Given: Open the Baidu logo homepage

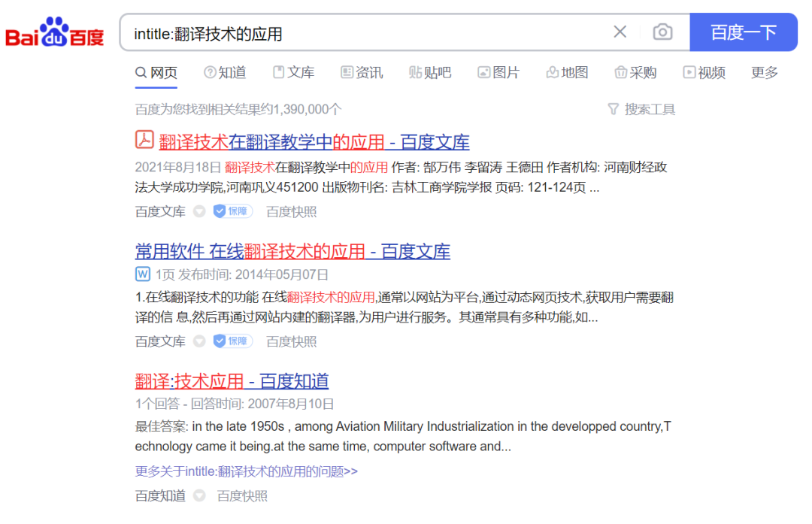Looking at the screenshot, I should (x=54, y=32).
